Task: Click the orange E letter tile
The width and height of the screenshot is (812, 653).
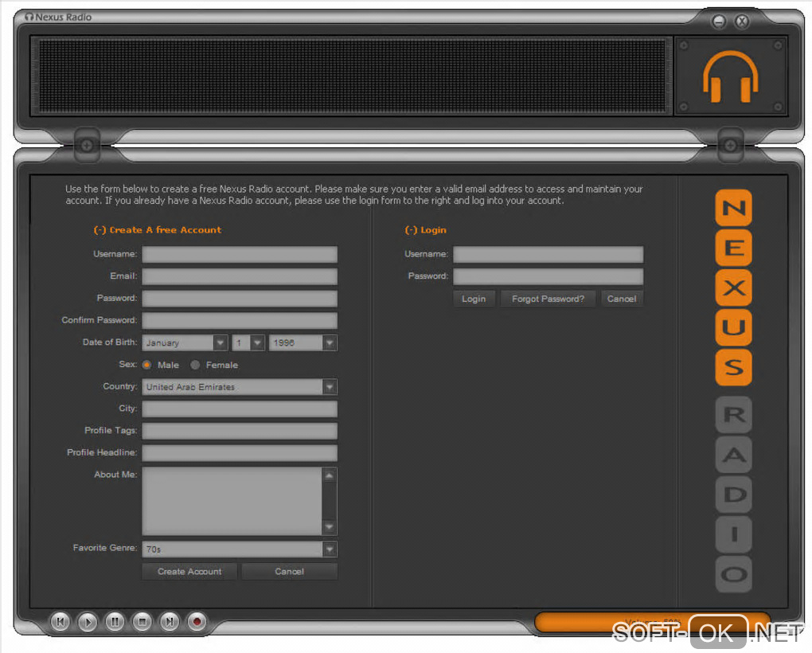Action: 734,248
